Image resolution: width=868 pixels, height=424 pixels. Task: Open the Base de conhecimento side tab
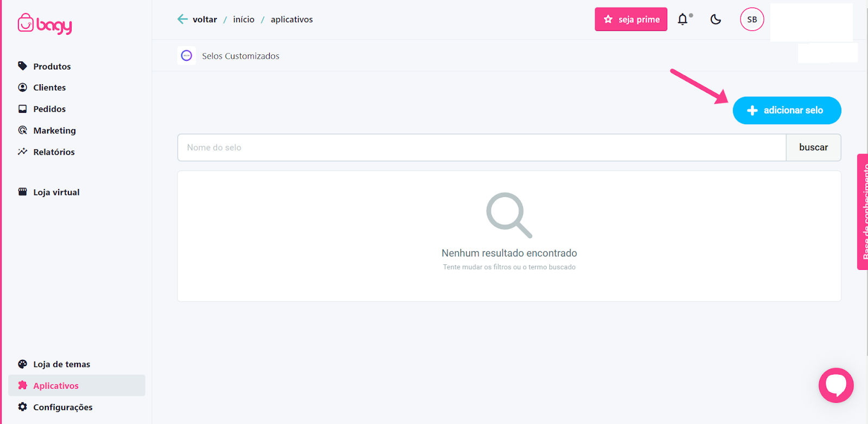(x=863, y=212)
